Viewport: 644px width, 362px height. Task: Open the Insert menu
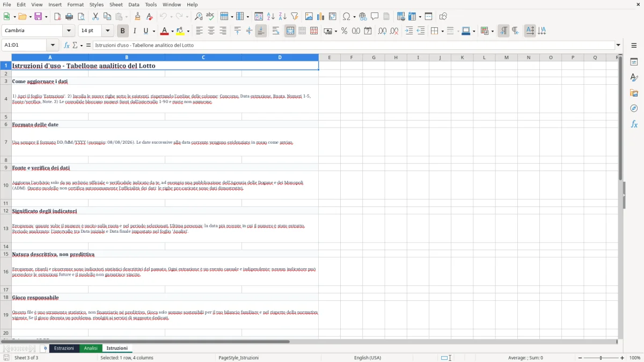coord(55,4)
